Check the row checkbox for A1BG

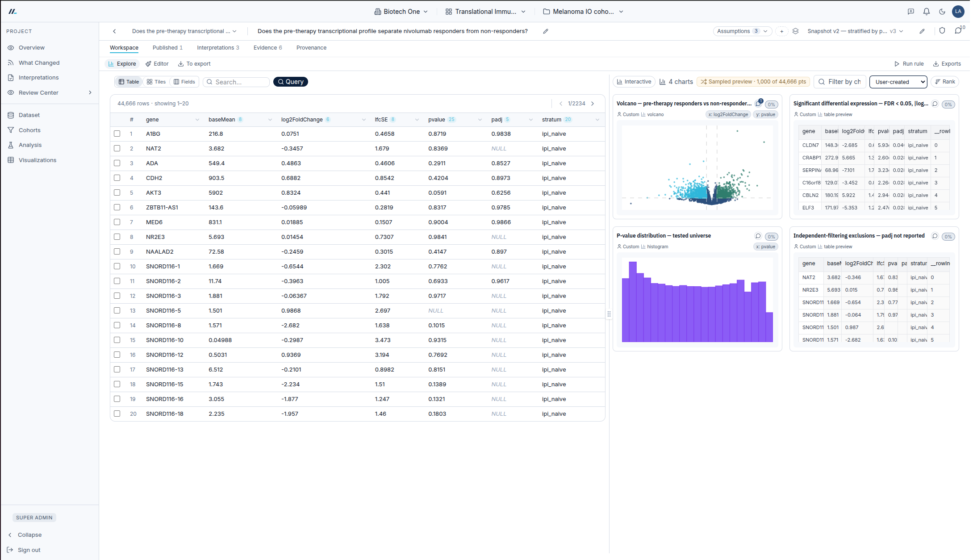[117, 134]
